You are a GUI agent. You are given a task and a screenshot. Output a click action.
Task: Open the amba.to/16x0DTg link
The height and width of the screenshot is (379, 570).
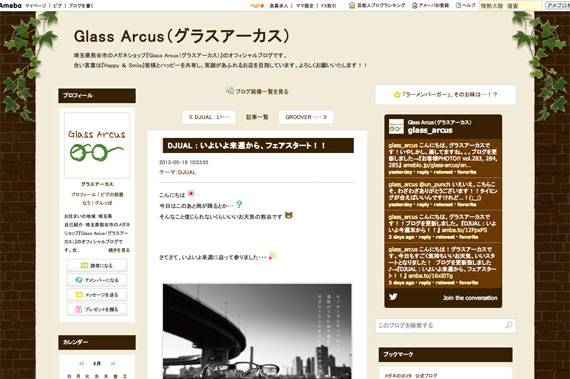[430, 276]
